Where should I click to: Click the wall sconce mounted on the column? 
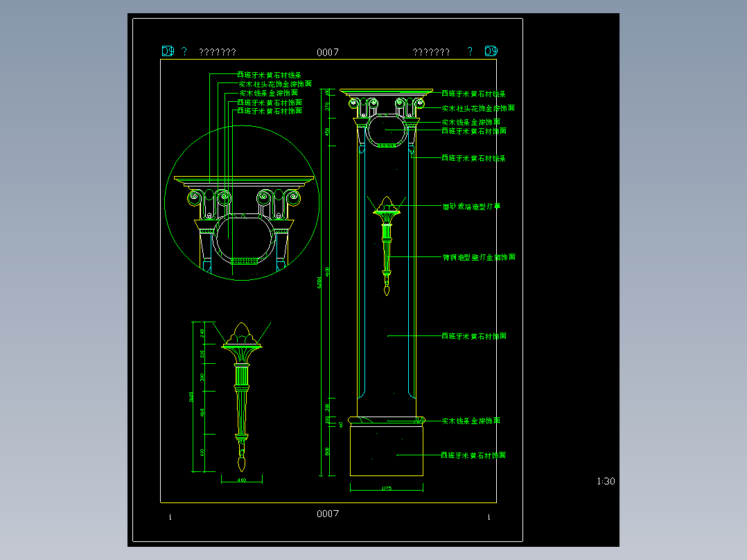387,246
